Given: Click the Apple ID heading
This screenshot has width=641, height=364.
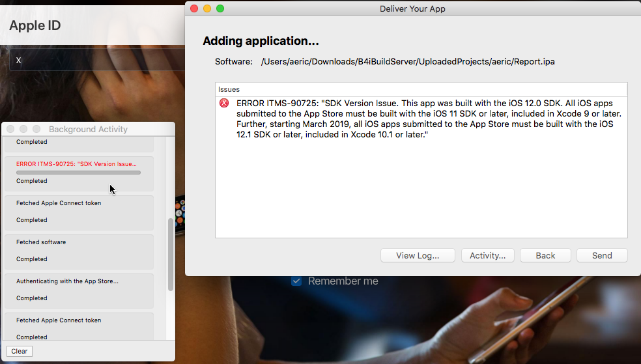Looking at the screenshot, I should click(35, 25).
